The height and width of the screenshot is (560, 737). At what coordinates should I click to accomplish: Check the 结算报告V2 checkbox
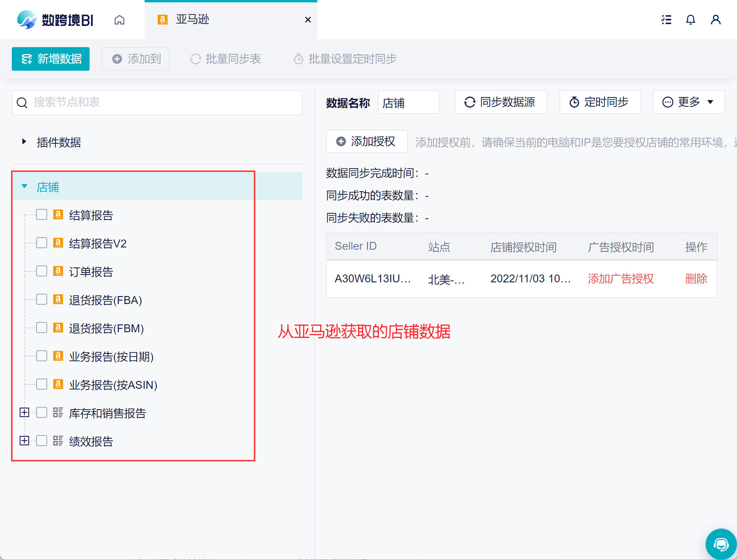pyautogui.click(x=42, y=243)
